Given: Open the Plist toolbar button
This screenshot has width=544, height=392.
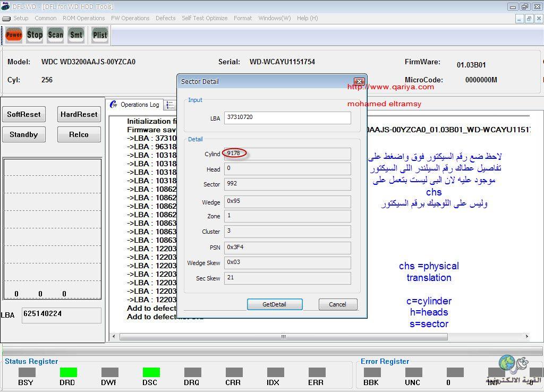Looking at the screenshot, I should [x=100, y=35].
